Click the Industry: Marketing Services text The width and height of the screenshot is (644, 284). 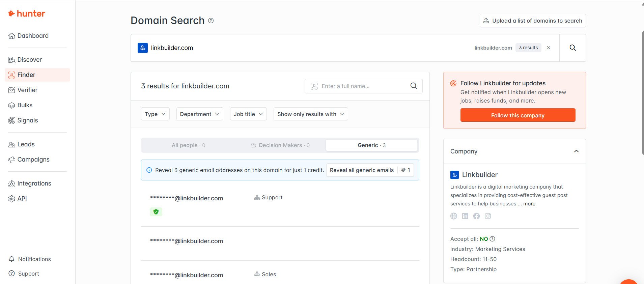point(487,249)
